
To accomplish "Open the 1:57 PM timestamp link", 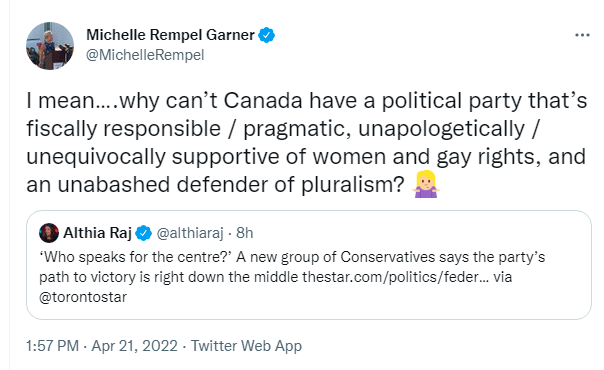I will [x=52, y=346].
